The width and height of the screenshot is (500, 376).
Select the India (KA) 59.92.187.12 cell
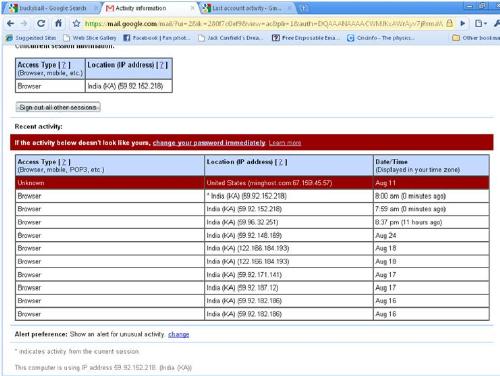289,288
